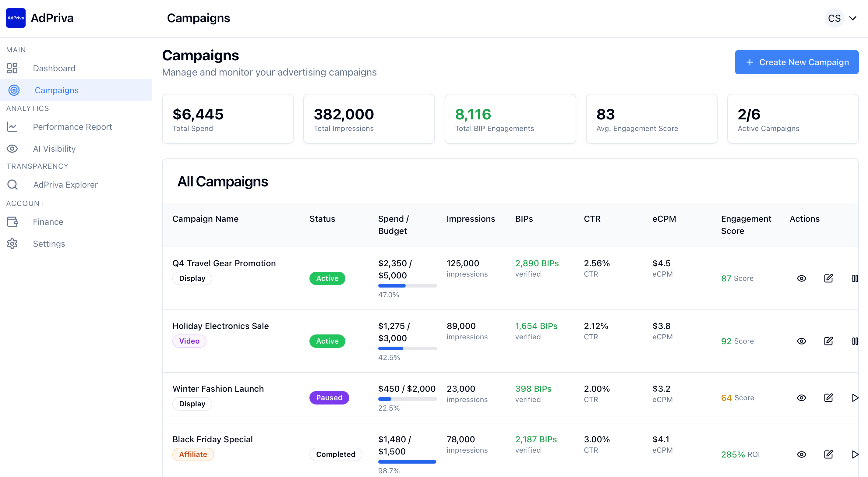Edit the Holiday Electronics Sale campaign
The image size is (868, 477).
point(828,341)
